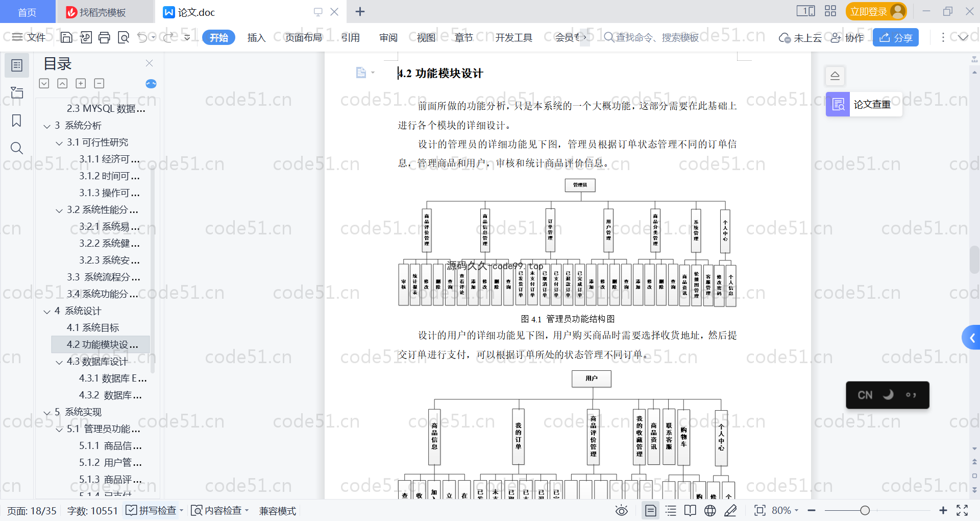Image resolution: width=980 pixels, height=521 pixels.
Task: Open the outline panel icon in the left sidebar
Action: point(17,65)
